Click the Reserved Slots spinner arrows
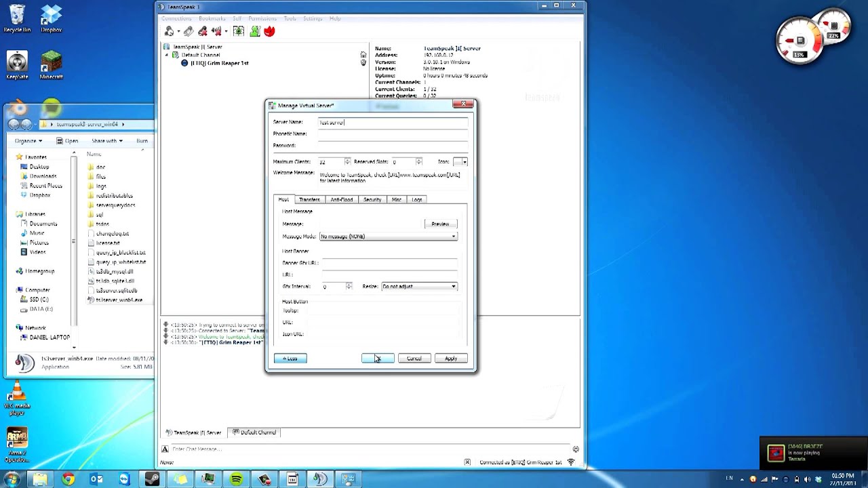Viewport: 868px width, 488px height. coord(418,162)
